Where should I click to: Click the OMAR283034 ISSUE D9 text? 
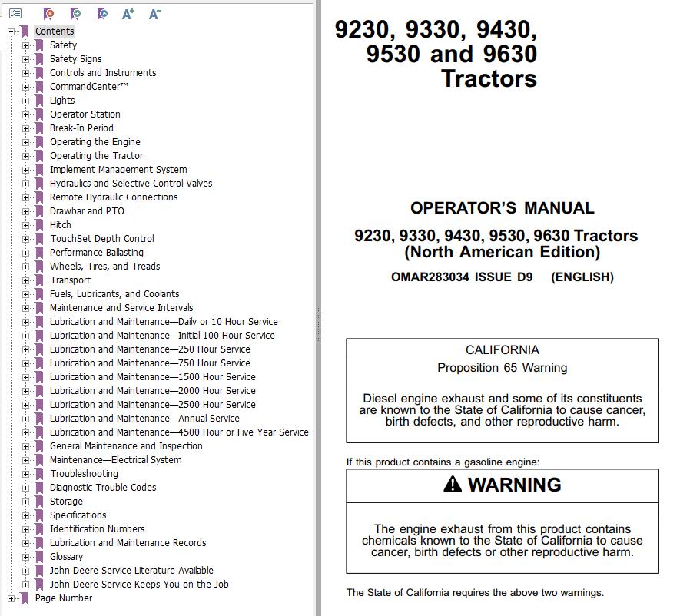pyautogui.click(x=462, y=277)
